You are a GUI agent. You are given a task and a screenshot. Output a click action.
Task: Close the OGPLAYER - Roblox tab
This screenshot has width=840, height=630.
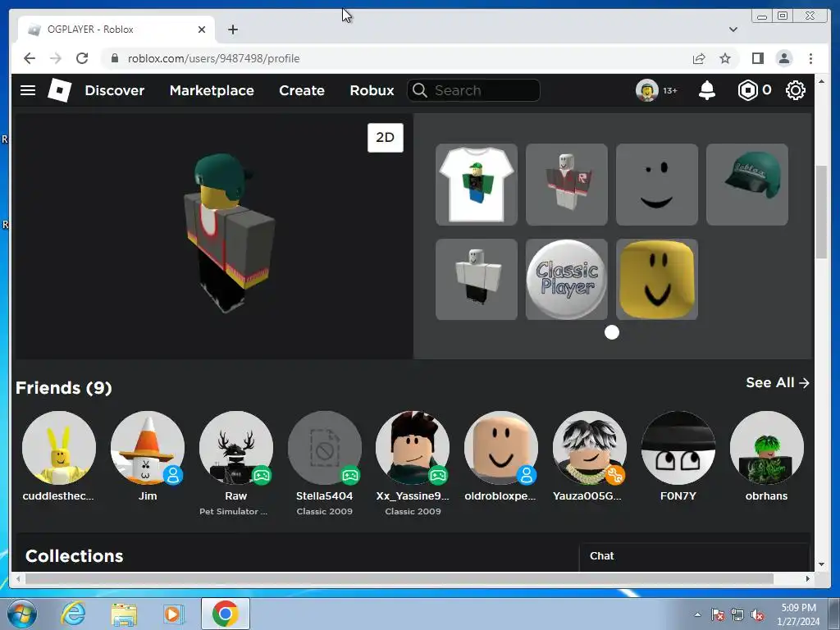[x=202, y=30]
